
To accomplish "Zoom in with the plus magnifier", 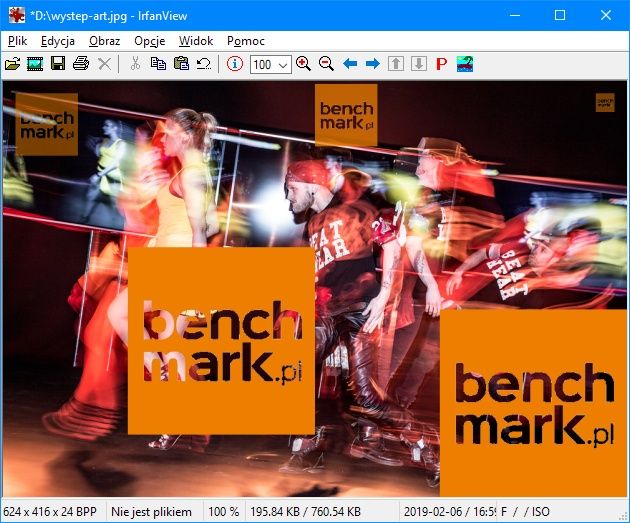I will 303,64.
